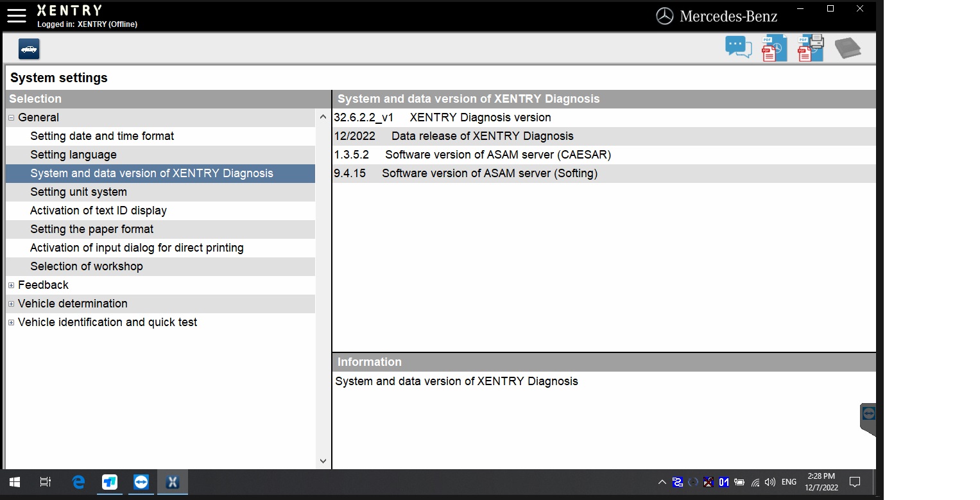Select Activation of input dialog for direct printing
This screenshot has height=500, width=980.
tap(160, 248)
